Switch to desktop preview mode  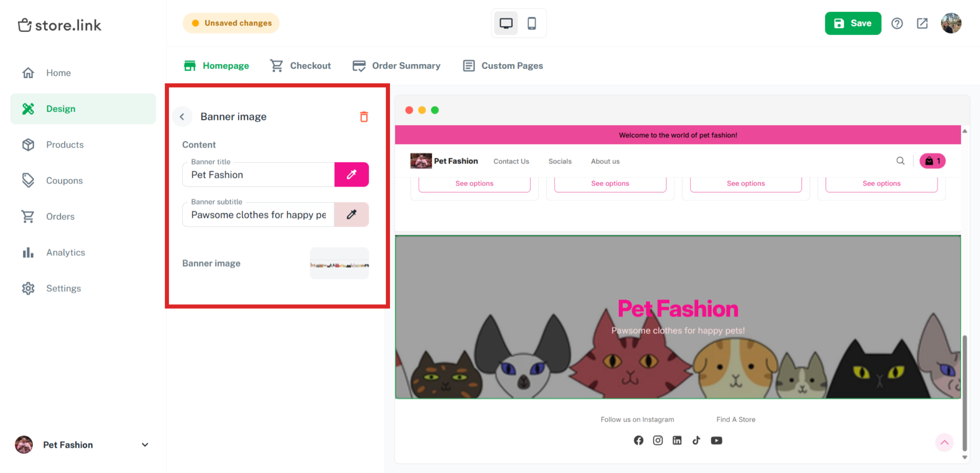point(506,23)
